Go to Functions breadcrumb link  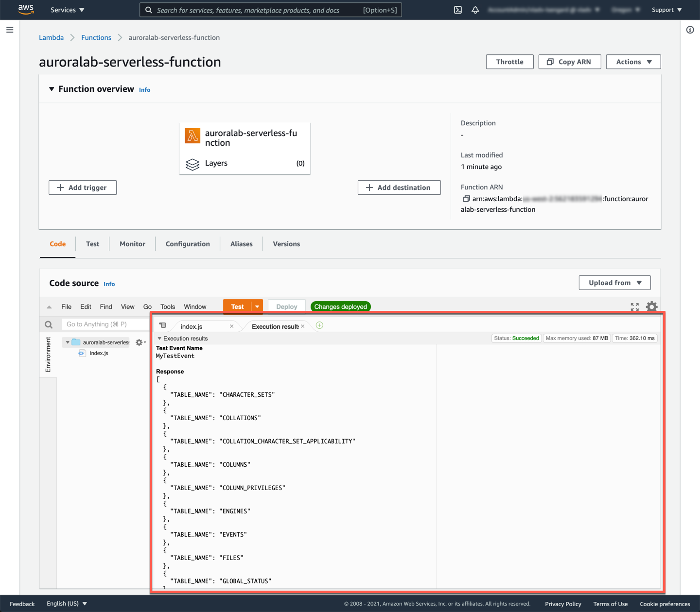click(96, 37)
